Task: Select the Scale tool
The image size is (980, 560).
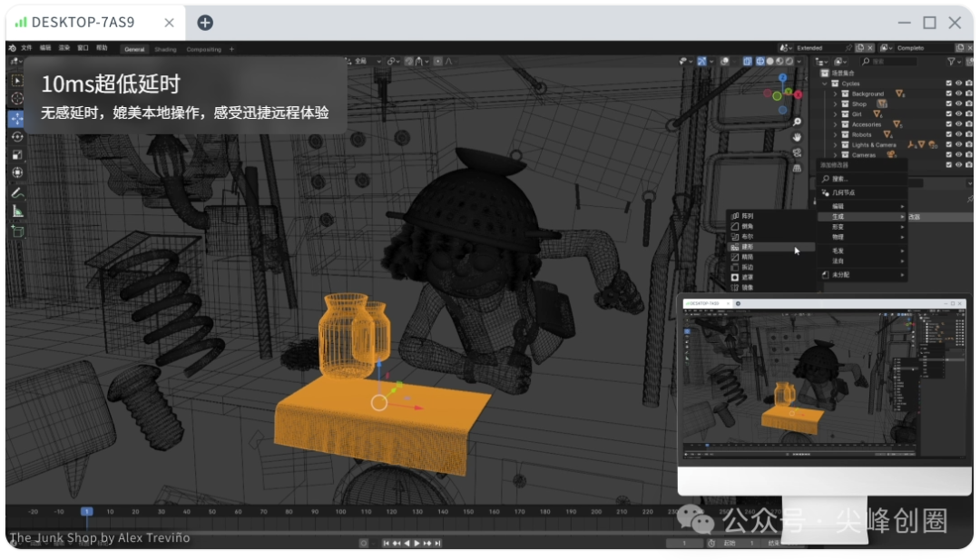Action: pos(17,154)
